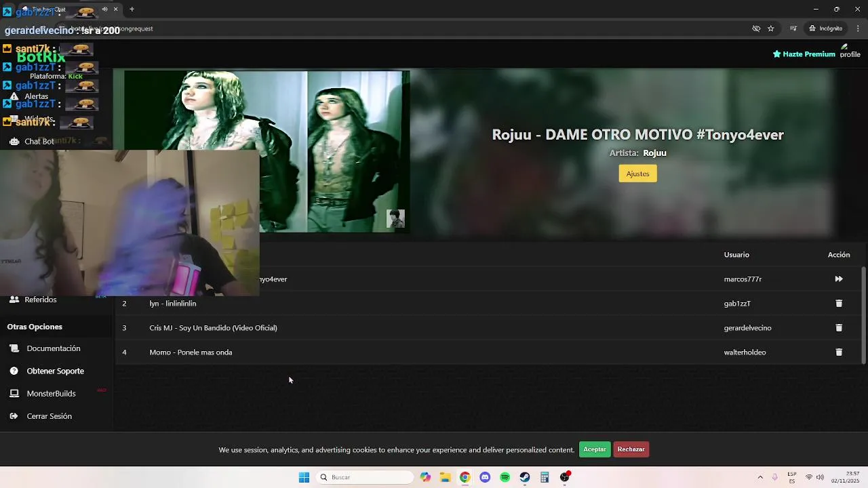Screen dimensions: 868x488
Task: Open Referidos in the sidebar
Action: (x=41, y=300)
